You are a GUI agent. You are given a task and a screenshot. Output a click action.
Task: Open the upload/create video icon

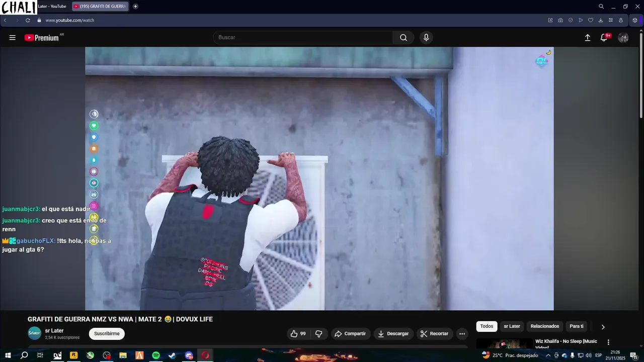pyautogui.click(x=587, y=38)
